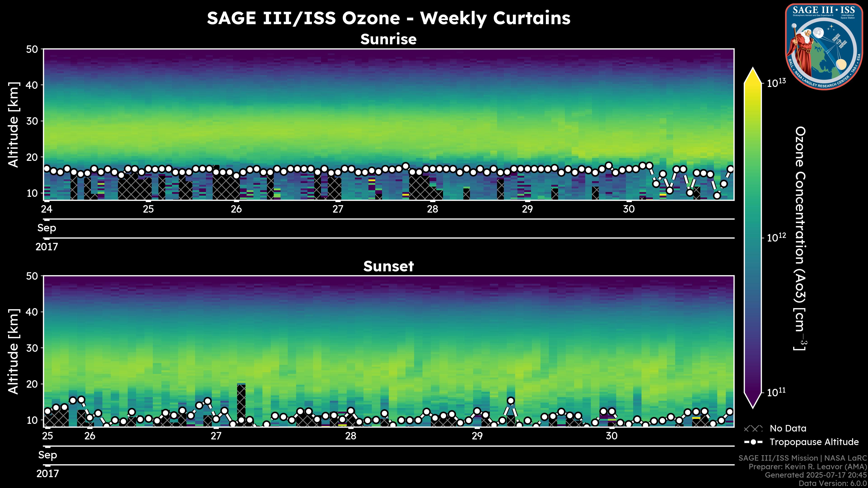The height and width of the screenshot is (488, 868).
Task: Click the 27 date tick under Sunrise plot
Action: (338, 209)
